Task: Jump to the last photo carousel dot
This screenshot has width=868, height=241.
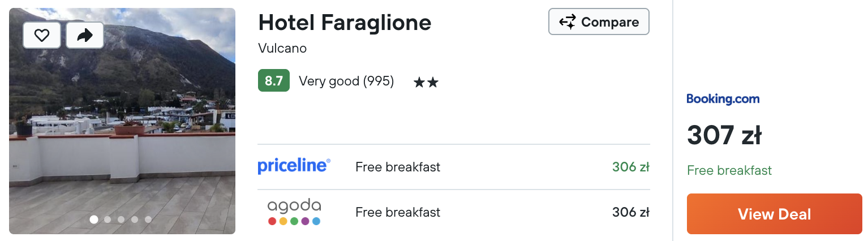Action: click(x=148, y=220)
